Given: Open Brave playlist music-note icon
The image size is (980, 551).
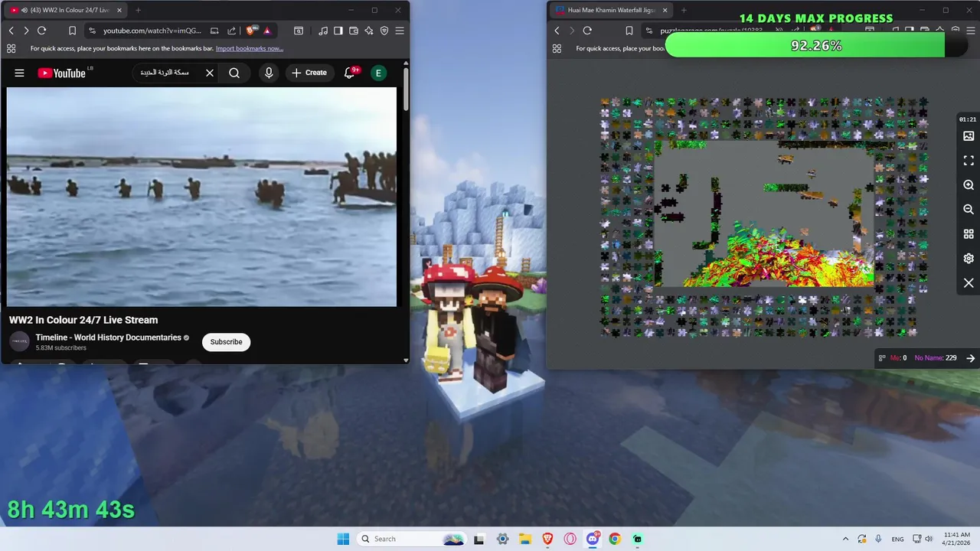Looking at the screenshot, I should coord(323,31).
